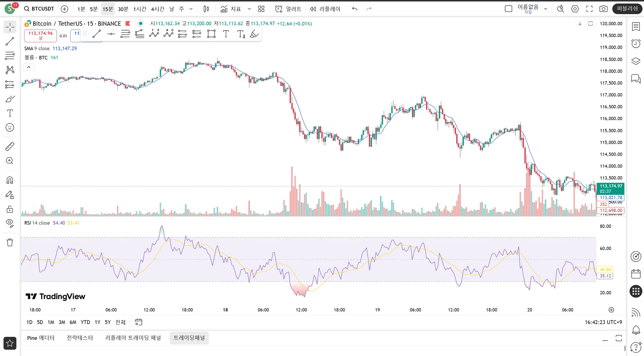
Task: Click the red BINANCE flag marker
Action: coord(128,23)
